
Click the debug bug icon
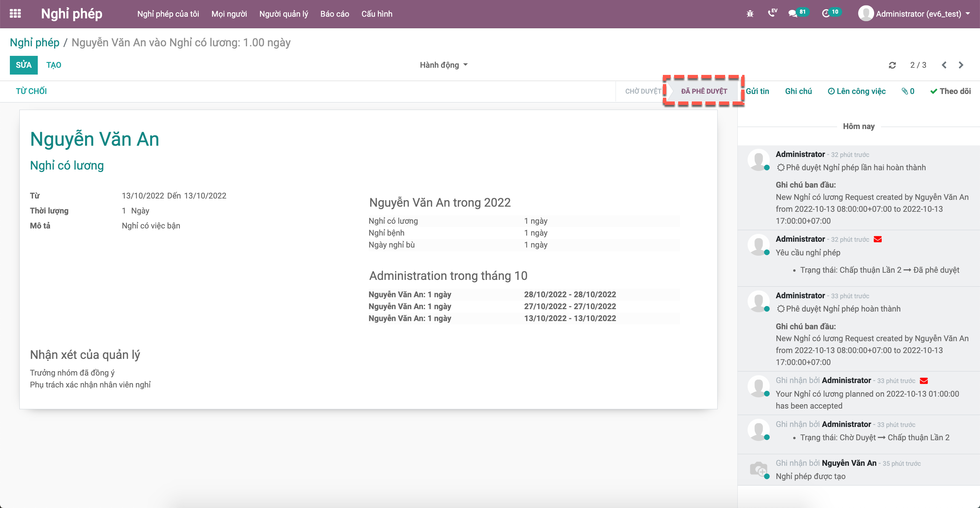(x=750, y=14)
